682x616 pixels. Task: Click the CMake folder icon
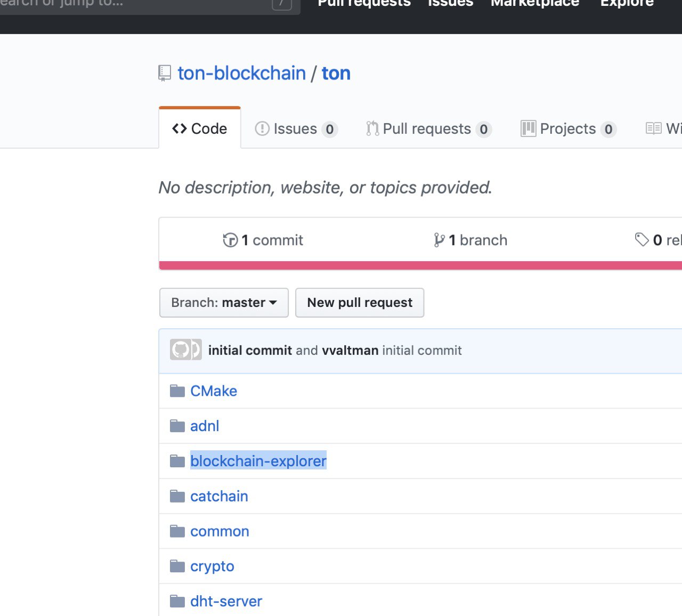[177, 391]
